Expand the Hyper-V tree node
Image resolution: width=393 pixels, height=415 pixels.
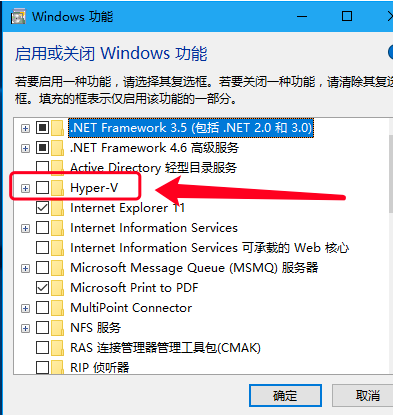click(x=25, y=188)
